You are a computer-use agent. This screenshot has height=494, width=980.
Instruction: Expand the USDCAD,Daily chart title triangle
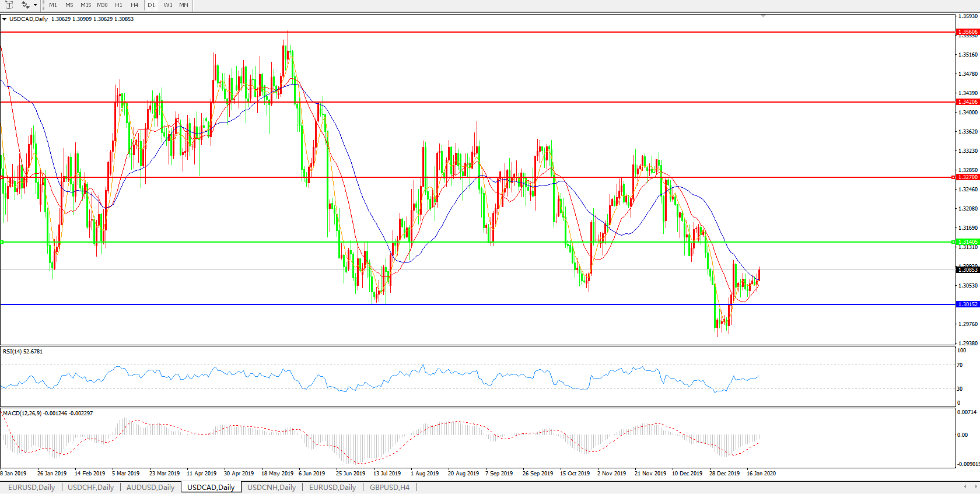pos(5,19)
